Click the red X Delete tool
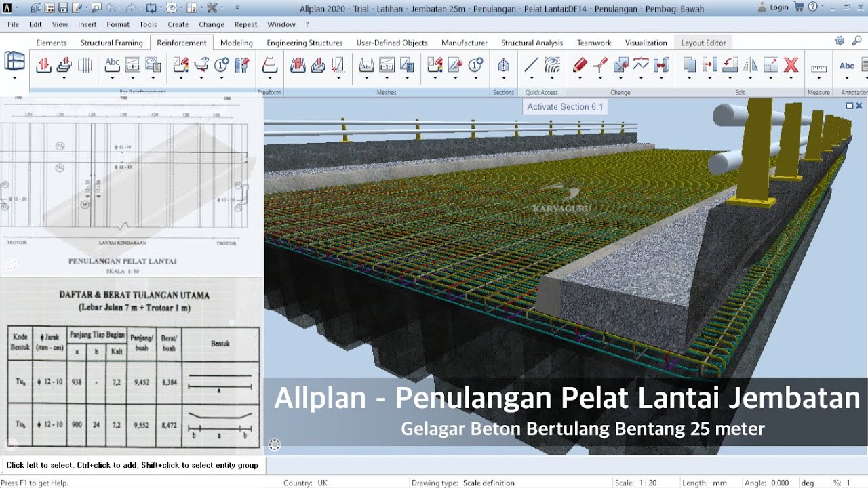This screenshot has height=488, width=868. tap(791, 65)
